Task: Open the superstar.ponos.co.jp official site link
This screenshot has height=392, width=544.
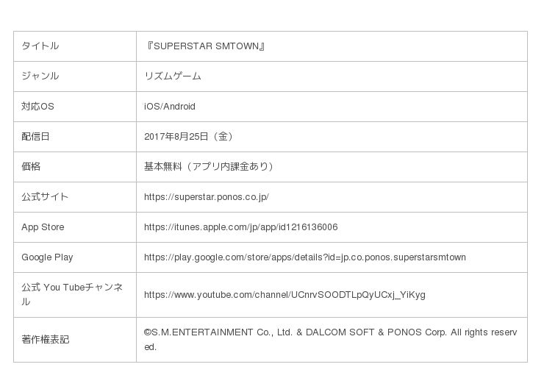Action: (x=207, y=197)
